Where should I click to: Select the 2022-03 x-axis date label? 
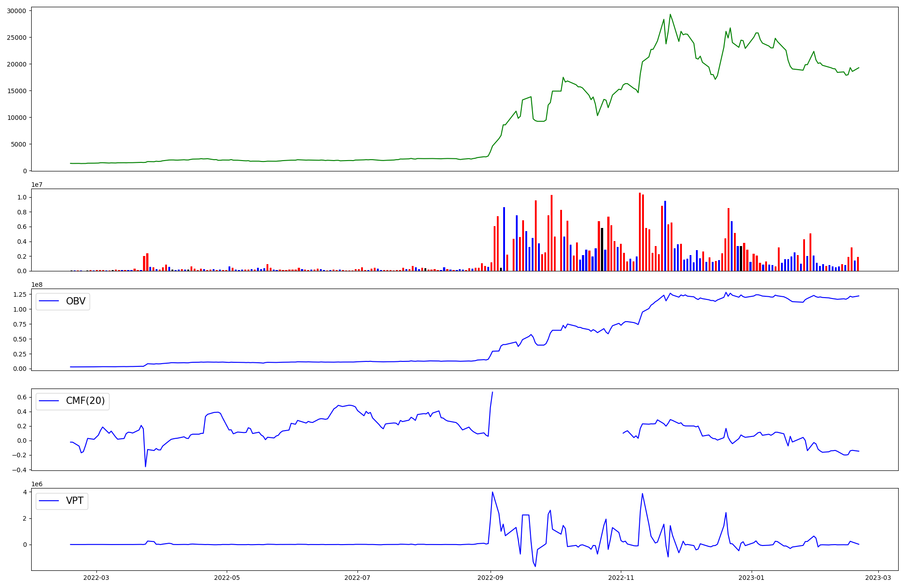pyautogui.click(x=96, y=578)
